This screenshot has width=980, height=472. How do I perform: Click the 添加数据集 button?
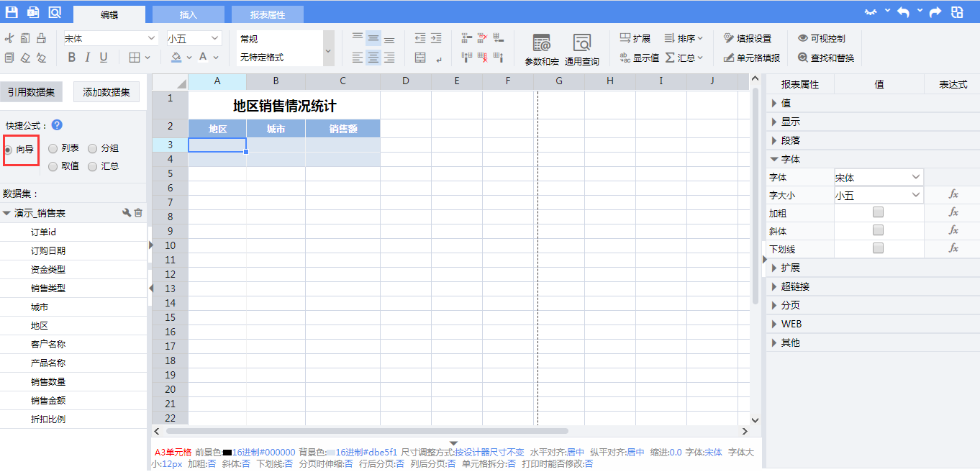[x=106, y=92]
